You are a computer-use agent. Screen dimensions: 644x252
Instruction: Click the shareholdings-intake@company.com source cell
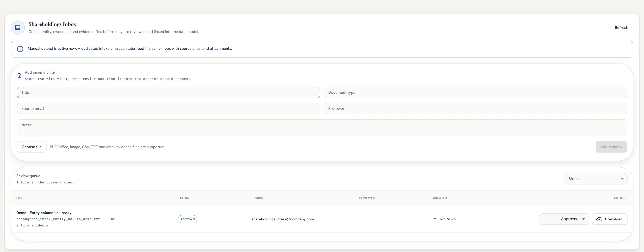[282, 219]
